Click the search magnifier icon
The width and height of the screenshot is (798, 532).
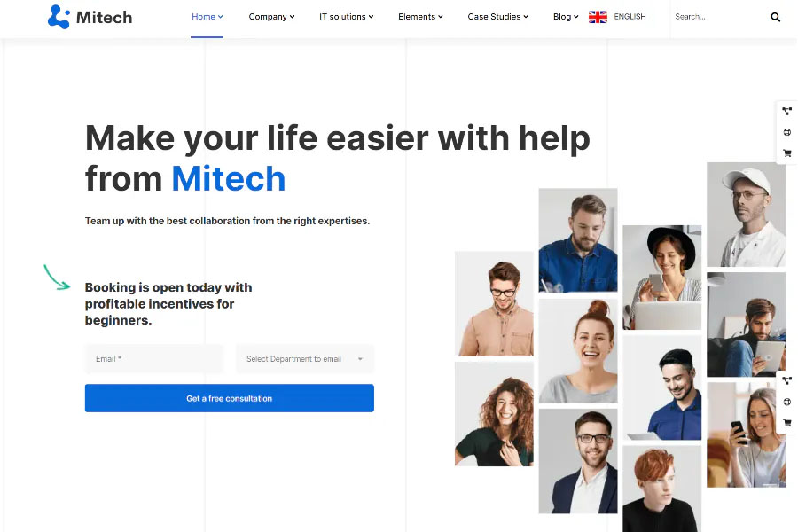click(x=775, y=17)
